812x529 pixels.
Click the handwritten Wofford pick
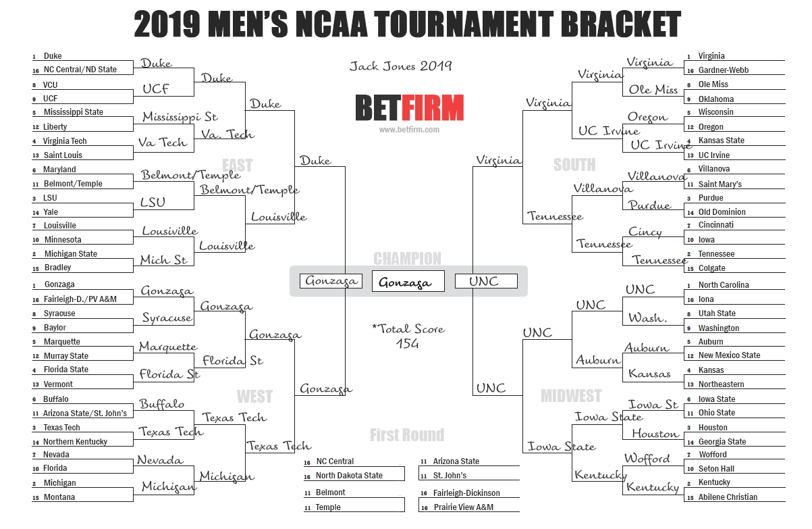coord(647,459)
